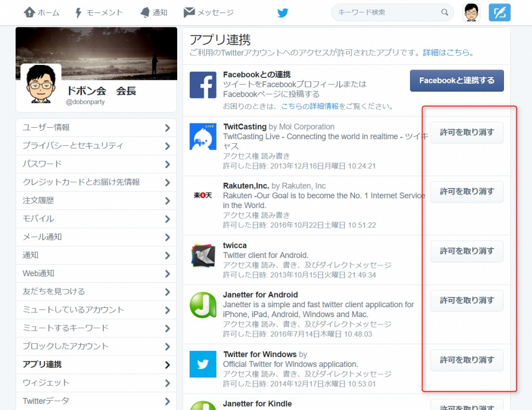532x410 pixels.
Task: Click the Janetter for Kindle app name
Action: pyautogui.click(x=257, y=404)
